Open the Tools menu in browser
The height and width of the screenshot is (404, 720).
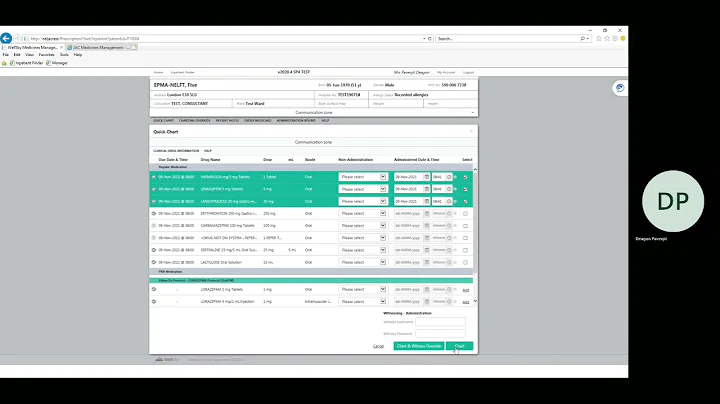click(64, 55)
